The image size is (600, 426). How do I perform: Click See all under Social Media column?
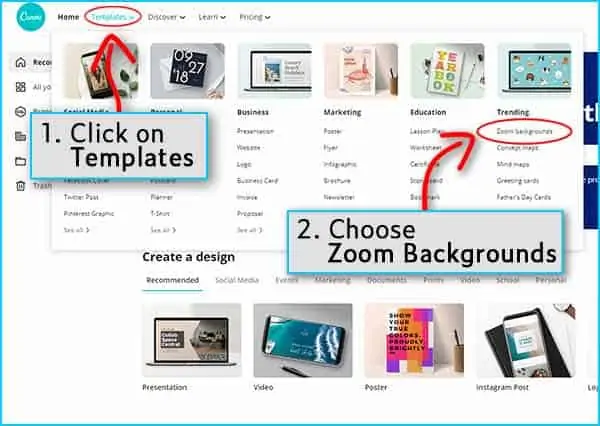[x=77, y=230]
